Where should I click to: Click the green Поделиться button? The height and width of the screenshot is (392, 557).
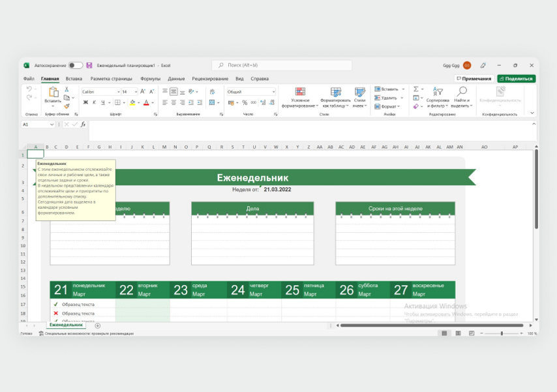[x=517, y=78]
